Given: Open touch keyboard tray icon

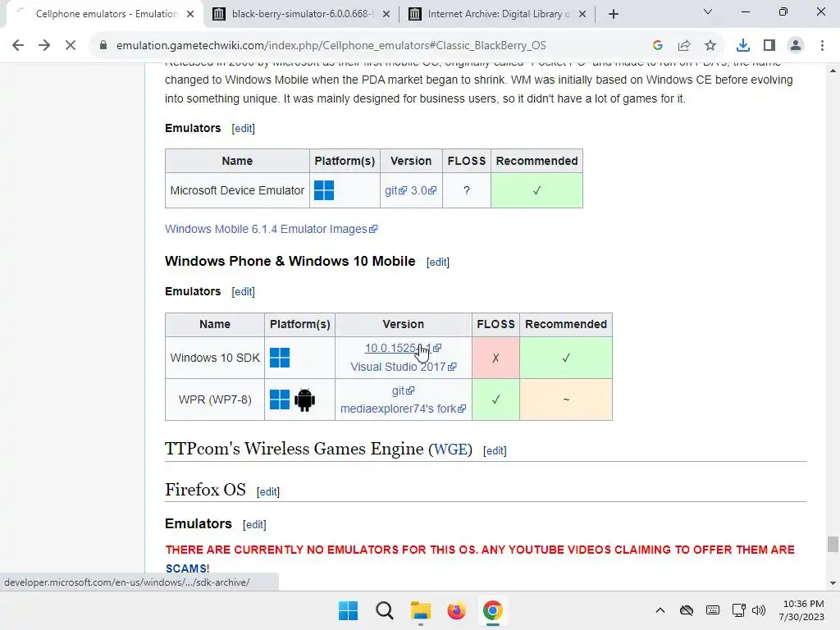Looking at the screenshot, I should coord(713,610).
